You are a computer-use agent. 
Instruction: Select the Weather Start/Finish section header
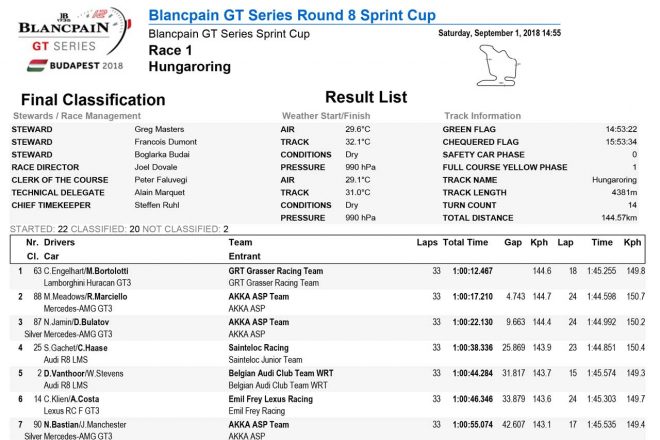pyautogui.click(x=328, y=116)
